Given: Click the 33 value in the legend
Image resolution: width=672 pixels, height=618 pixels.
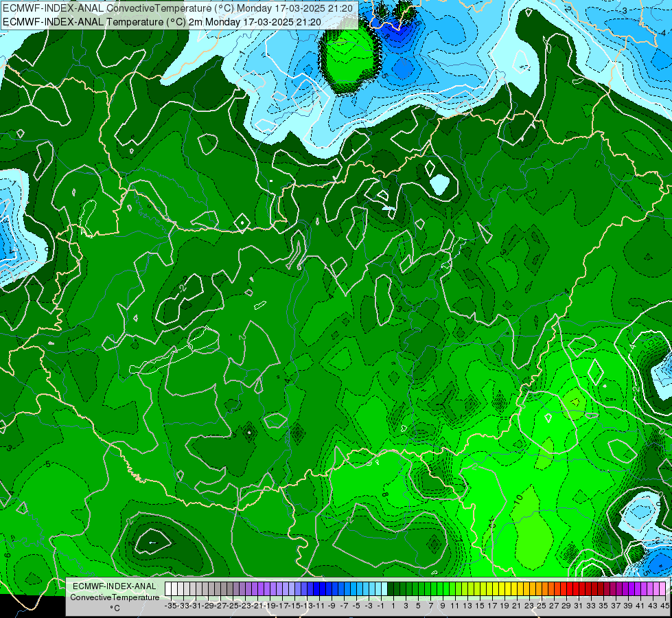Looking at the screenshot, I should 592,606.
